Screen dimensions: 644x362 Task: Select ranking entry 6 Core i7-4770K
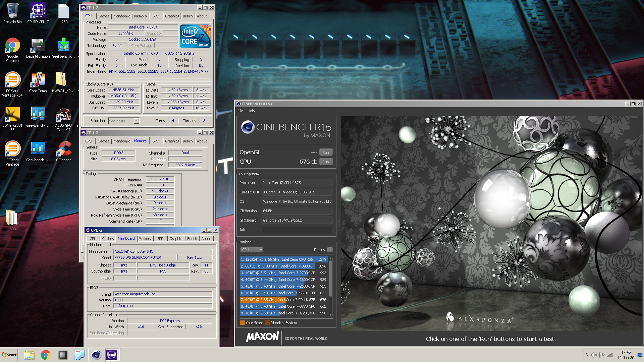[284, 293]
